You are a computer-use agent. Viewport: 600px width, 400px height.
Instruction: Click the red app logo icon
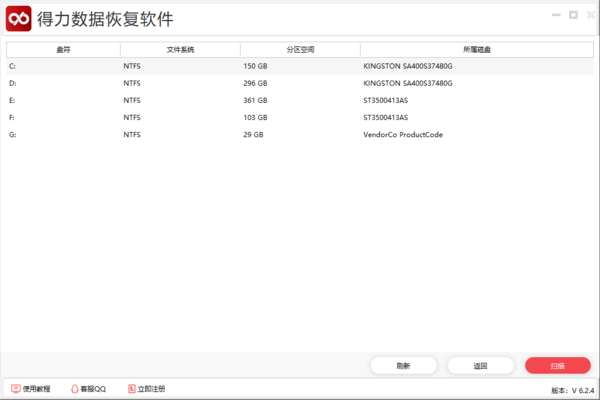[x=19, y=18]
